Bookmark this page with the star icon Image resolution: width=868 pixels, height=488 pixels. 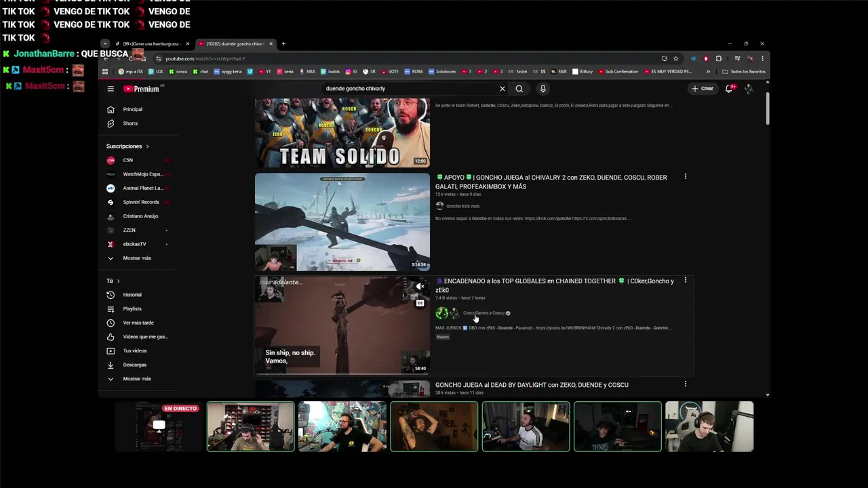675,59
